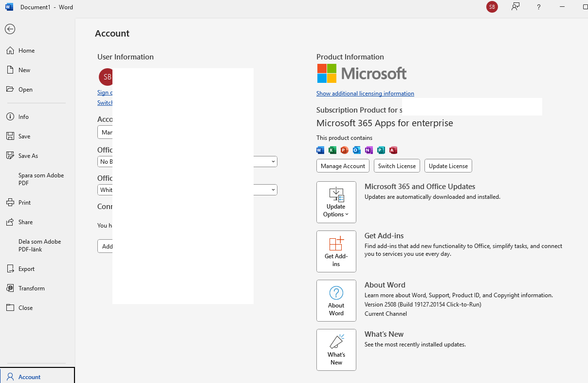The height and width of the screenshot is (383, 588).
Task: Click the feedback person icon in title bar
Action: [x=515, y=7]
